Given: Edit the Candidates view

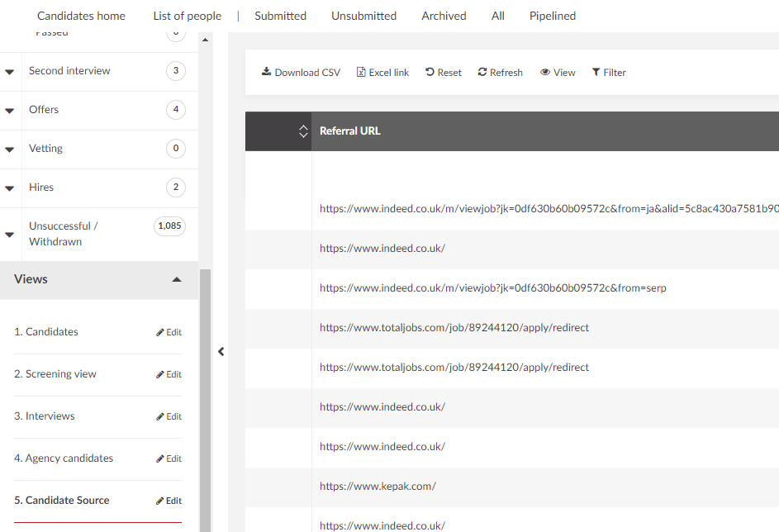Looking at the screenshot, I should 169,332.
